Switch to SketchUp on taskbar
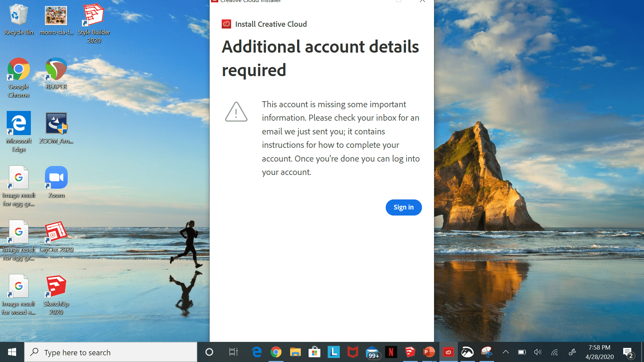This screenshot has width=644, height=362. [410, 352]
